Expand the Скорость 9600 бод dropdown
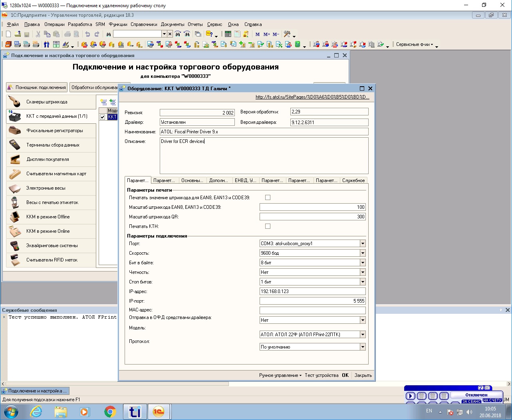 [363, 253]
